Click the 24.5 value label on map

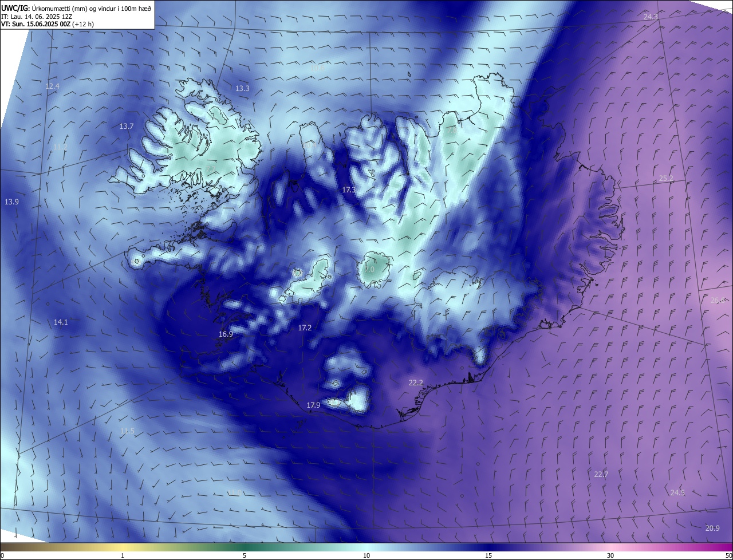677,492
